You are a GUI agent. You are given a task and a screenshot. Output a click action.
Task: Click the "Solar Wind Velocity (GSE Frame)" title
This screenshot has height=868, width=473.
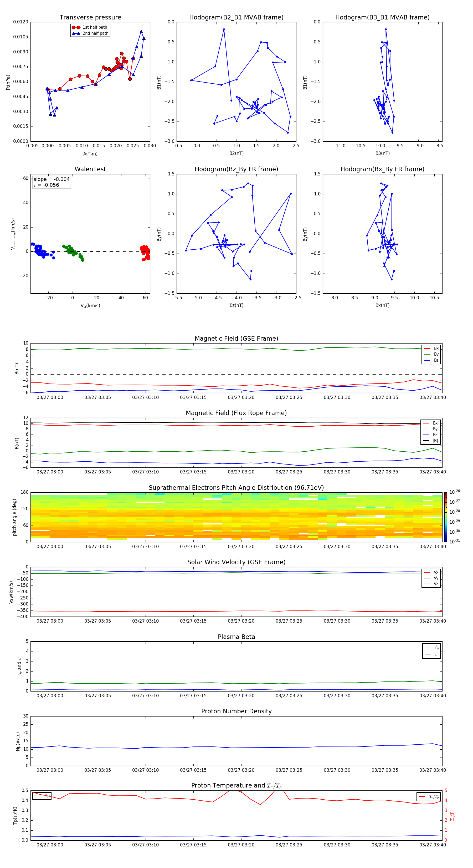(x=236, y=562)
